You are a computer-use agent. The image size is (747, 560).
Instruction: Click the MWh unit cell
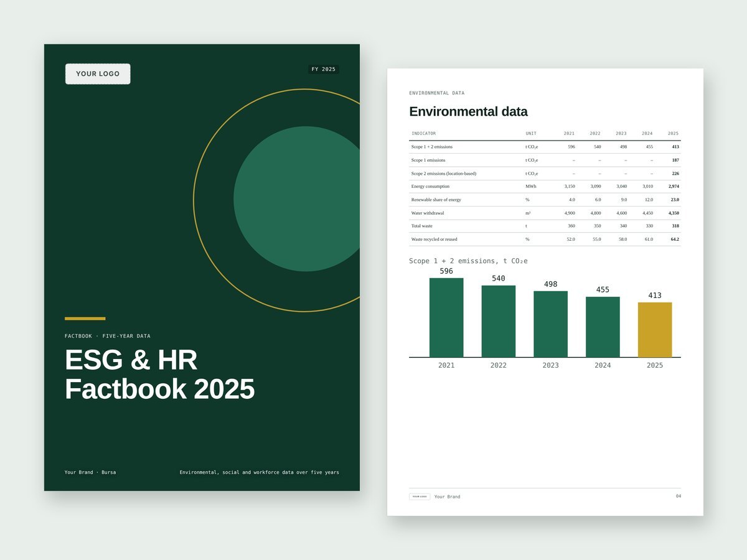pyautogui.click(x=531, y=186)
